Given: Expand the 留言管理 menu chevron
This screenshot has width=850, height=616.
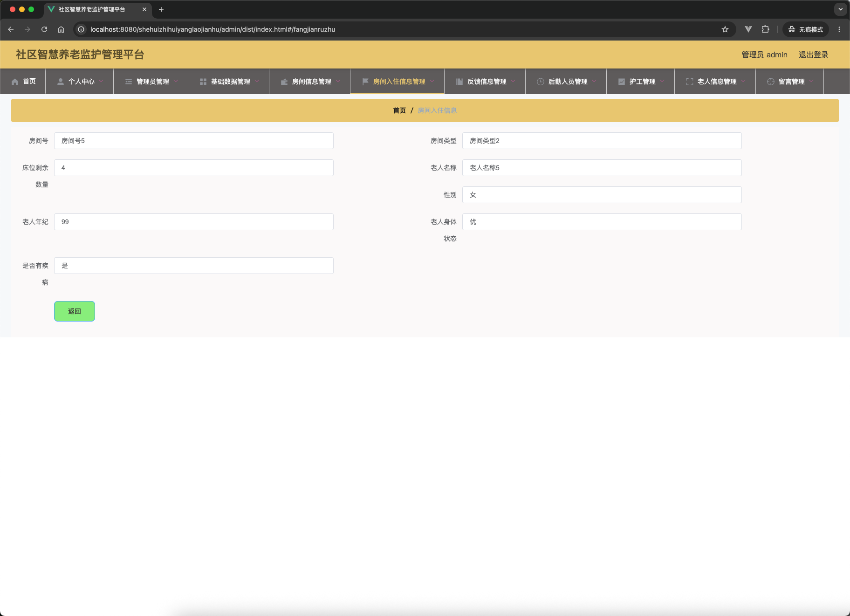Looking at the screenshot, I should [811, 81].
